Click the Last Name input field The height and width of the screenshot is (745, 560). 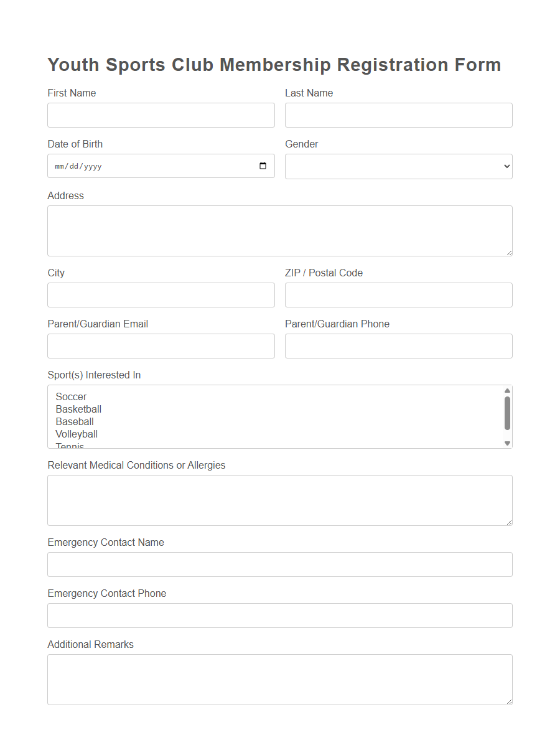(x=398, y=115)
